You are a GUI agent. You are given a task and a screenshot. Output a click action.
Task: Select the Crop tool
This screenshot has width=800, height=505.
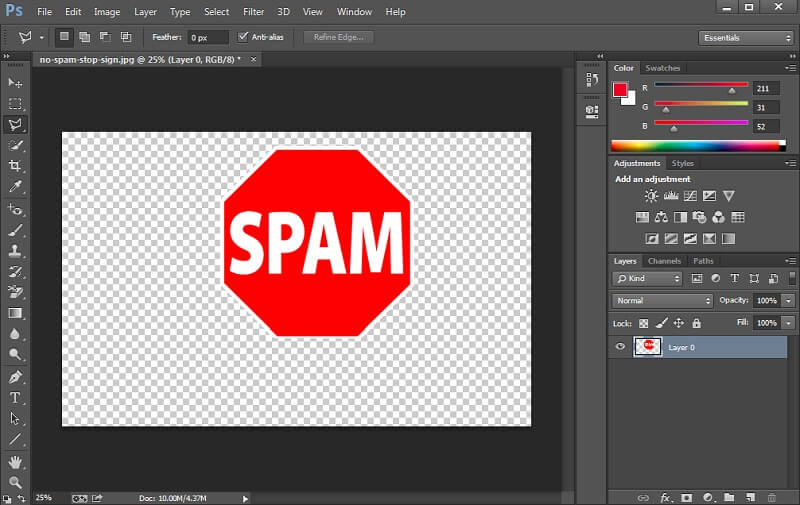pos(15,166)
